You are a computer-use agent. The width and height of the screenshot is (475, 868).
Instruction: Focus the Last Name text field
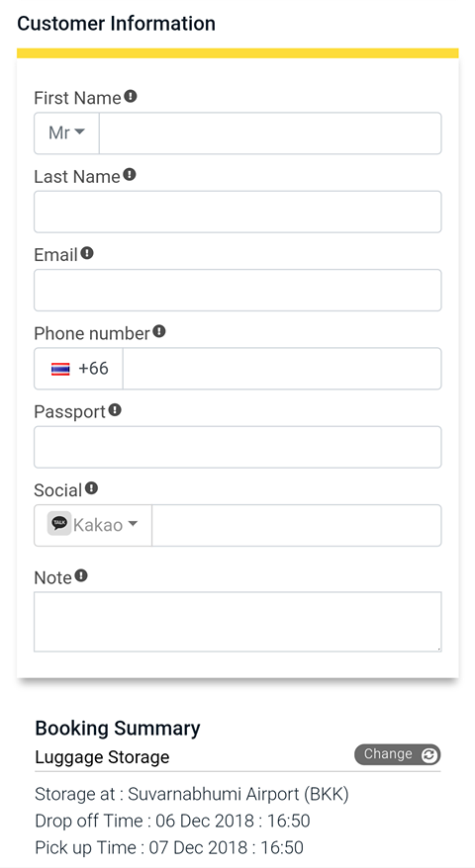coord(237,212)
